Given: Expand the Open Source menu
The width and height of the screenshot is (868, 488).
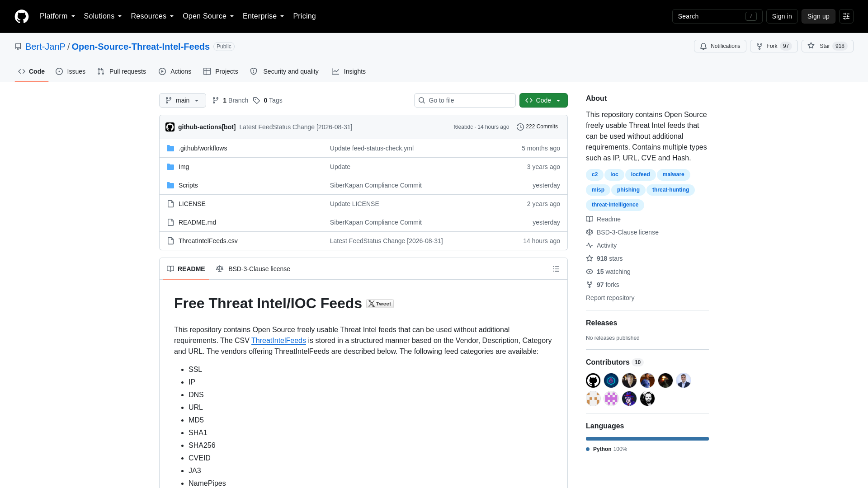Looking at the screenshot, I should tap(208, 16).
